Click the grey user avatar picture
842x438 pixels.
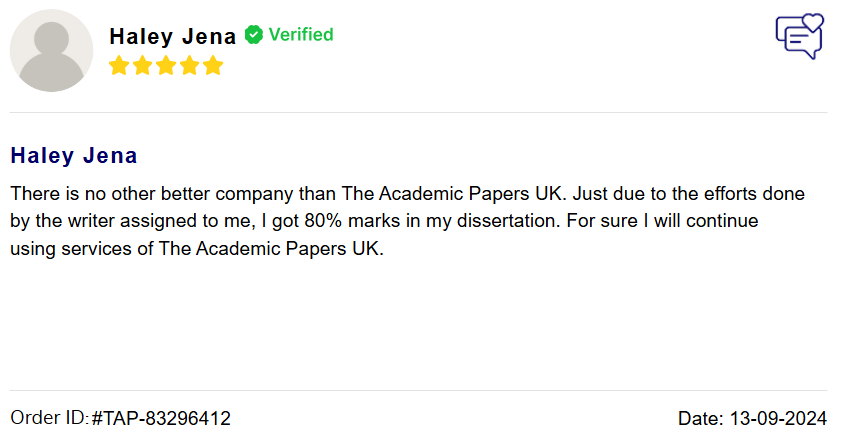coord(52,50)
